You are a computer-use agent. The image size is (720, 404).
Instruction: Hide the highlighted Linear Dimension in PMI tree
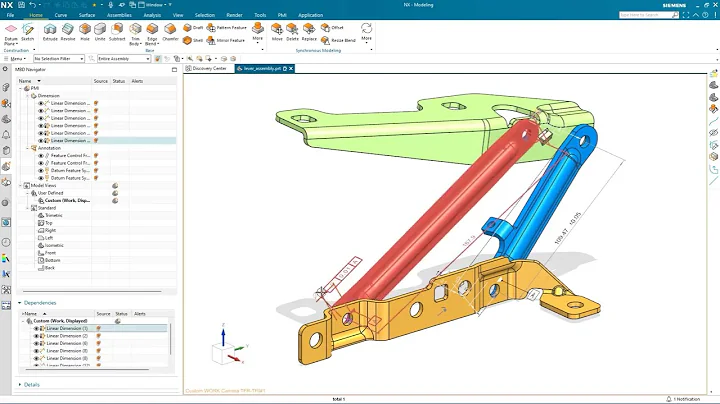coord(41,140)
